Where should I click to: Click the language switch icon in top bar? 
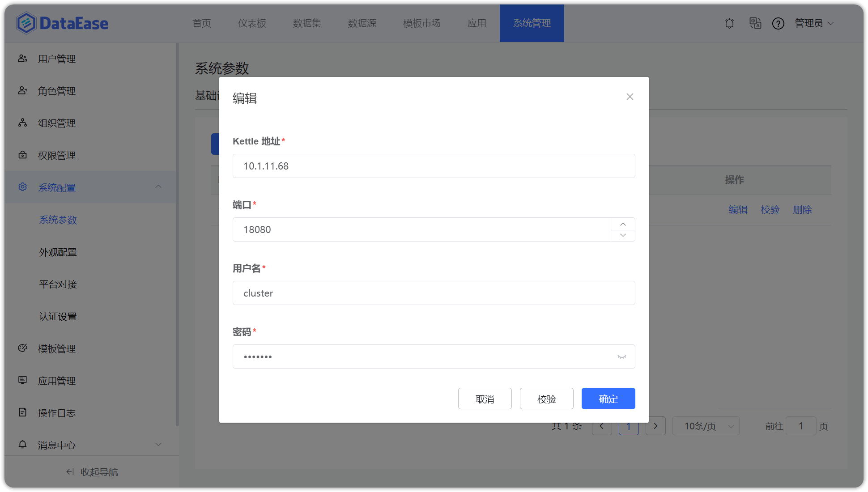(755, 23)
